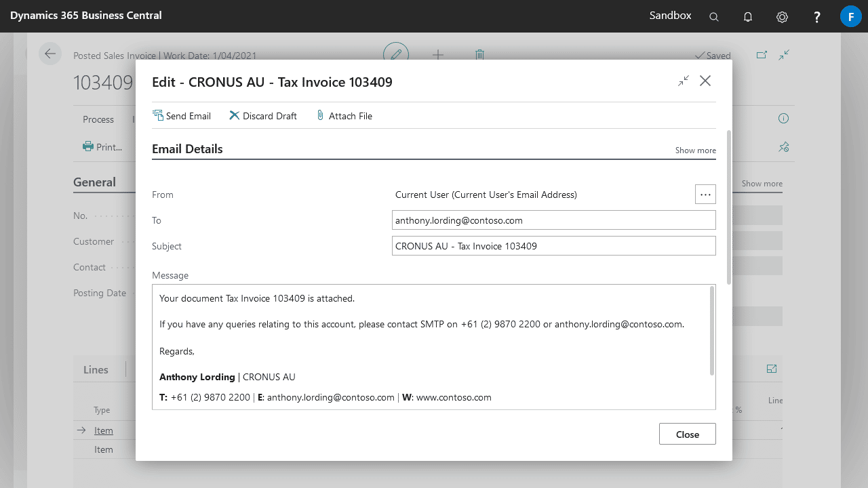This screenshot has width=868, height=488.
Task: Show more General fields on invoice page
Action: (x=762, y=184)
